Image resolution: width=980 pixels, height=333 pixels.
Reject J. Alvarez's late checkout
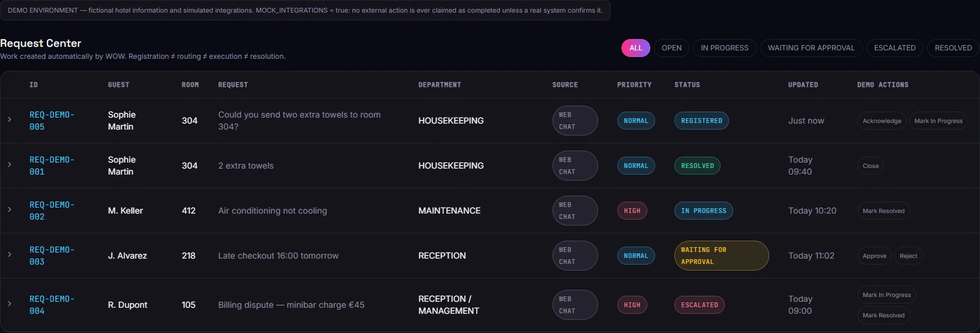(x=908, y=256)
